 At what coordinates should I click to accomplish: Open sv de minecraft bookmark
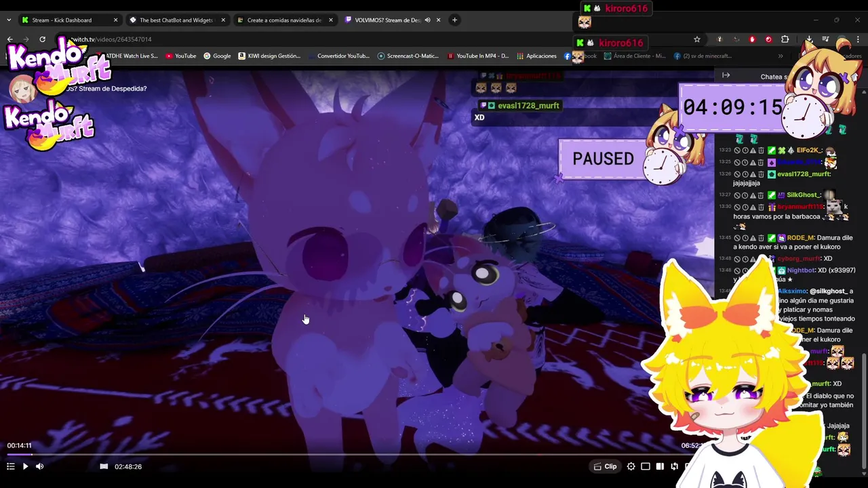703,56
